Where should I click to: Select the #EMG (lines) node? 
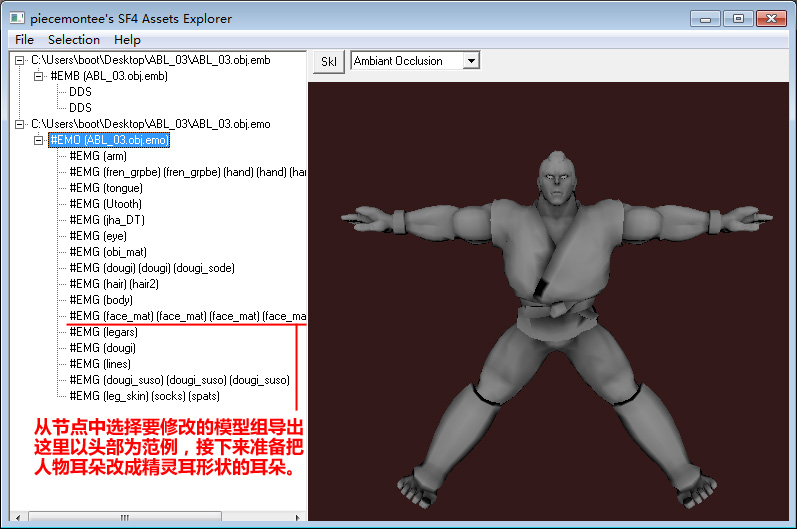pos(101,364)
